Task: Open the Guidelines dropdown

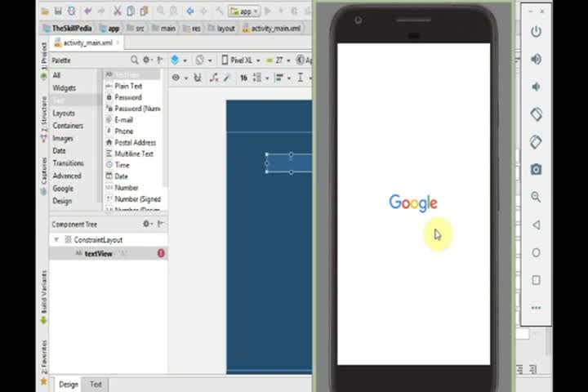Action: coord(304,78)
